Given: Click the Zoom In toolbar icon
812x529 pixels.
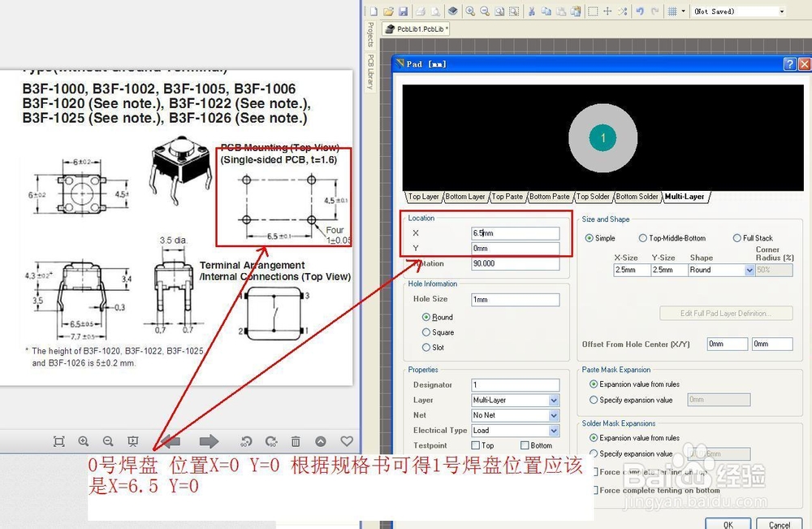Looking at the screenshot, I should (x=469, y=11).
